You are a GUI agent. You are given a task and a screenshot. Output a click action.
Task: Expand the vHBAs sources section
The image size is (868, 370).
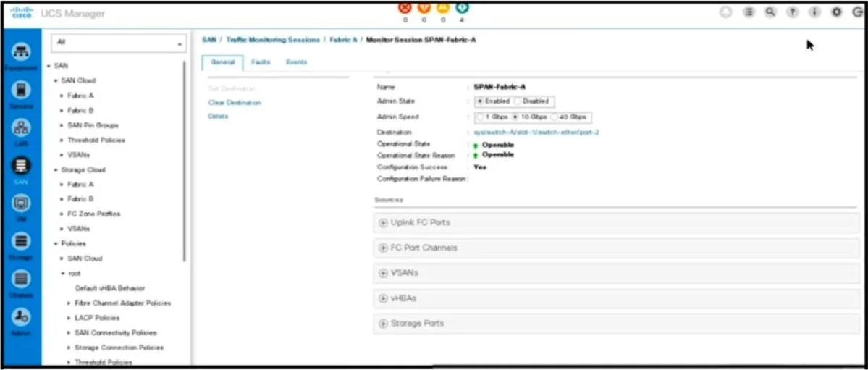point(617,298)
